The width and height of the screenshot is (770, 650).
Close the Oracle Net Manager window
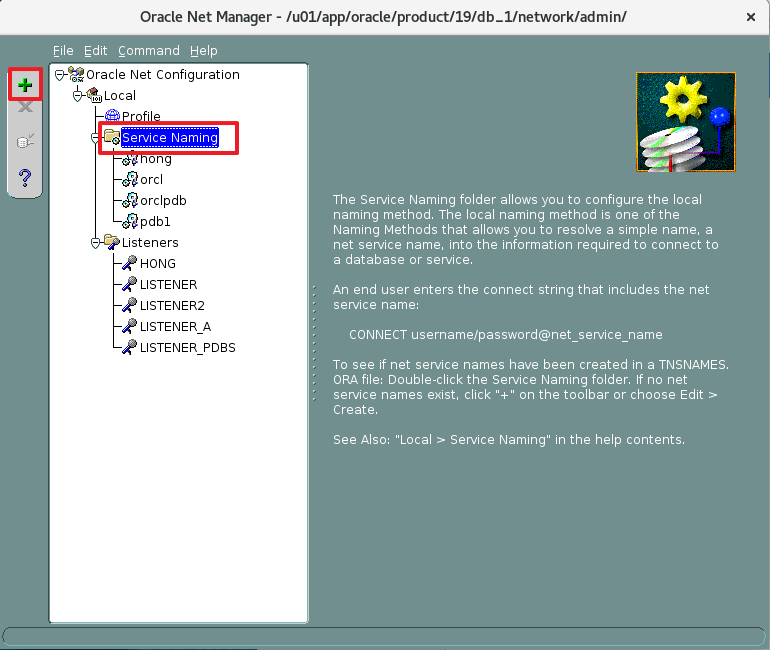[x=750, y=17]
